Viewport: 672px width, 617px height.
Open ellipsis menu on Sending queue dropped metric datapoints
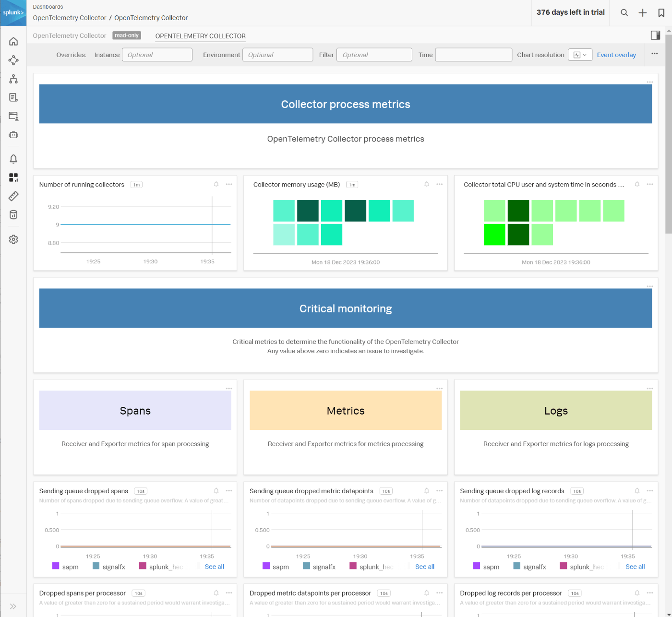coord(439,491)
